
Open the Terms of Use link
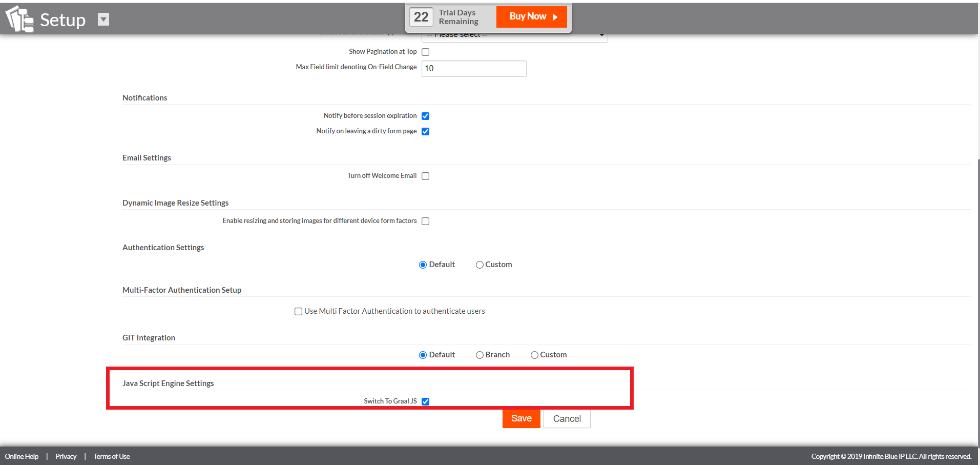click(x=112, y=456)
